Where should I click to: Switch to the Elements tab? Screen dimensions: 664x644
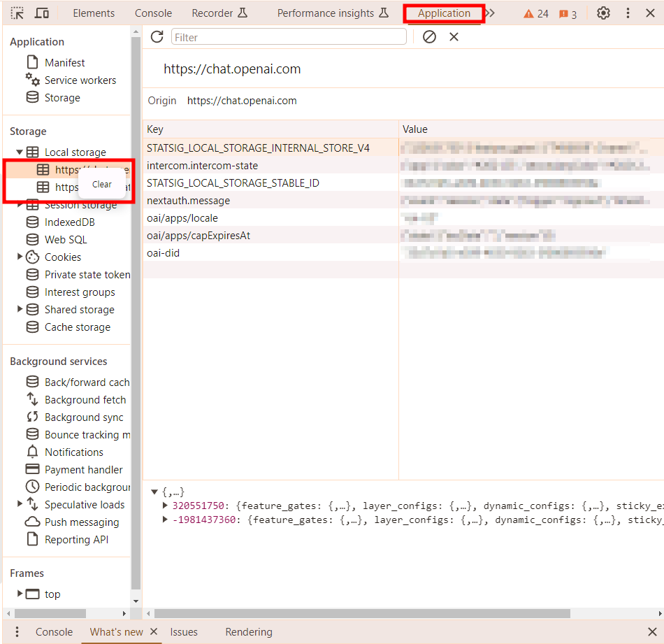click(x=94, y=13)
